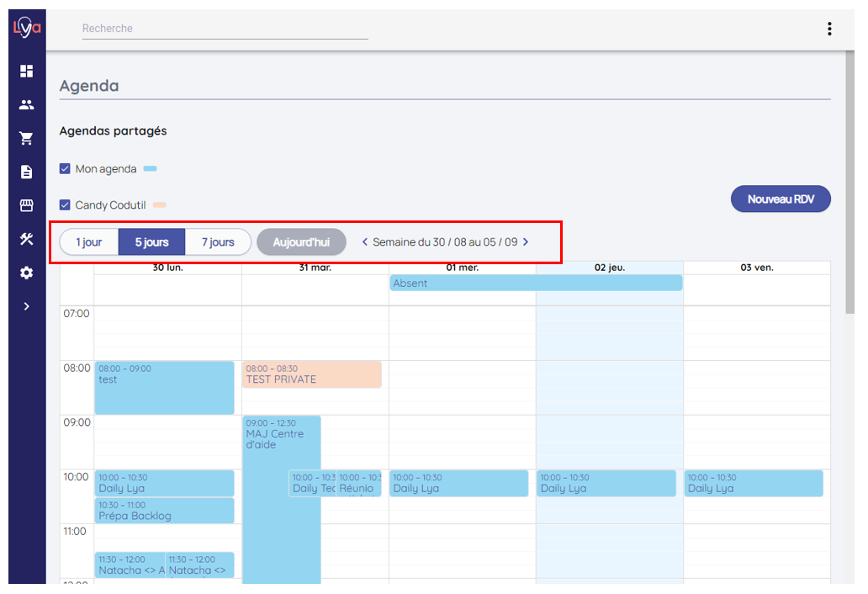Click the Aujourd'hui button
The image size is (868, 594).
tap(301, 242)
